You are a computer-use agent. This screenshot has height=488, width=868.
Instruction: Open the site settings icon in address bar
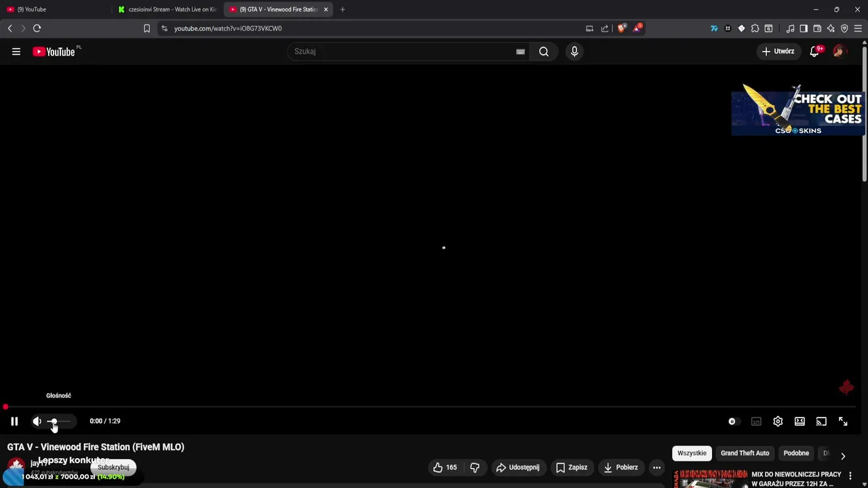[x=164, y=28]
